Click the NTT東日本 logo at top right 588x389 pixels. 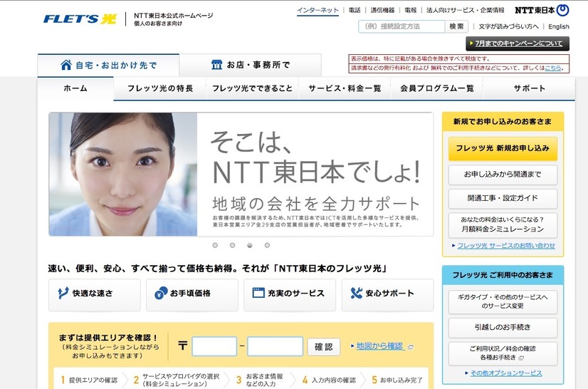click(542, 10)
